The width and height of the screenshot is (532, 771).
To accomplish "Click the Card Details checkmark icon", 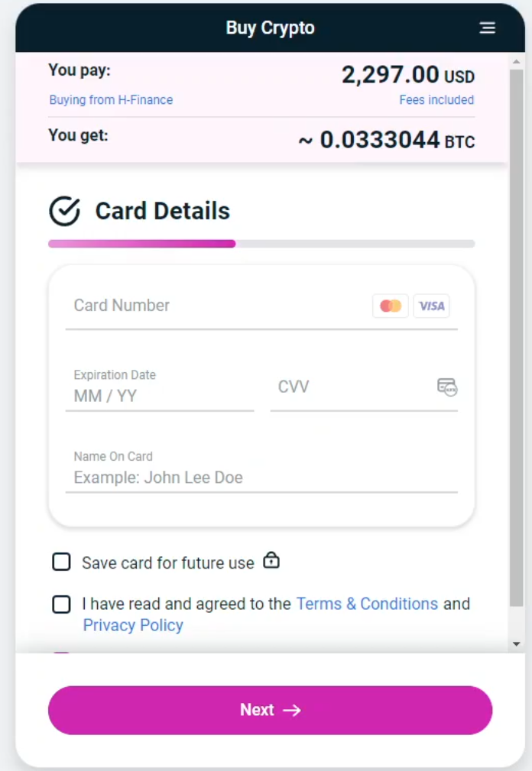I will [x=64, y=211].
